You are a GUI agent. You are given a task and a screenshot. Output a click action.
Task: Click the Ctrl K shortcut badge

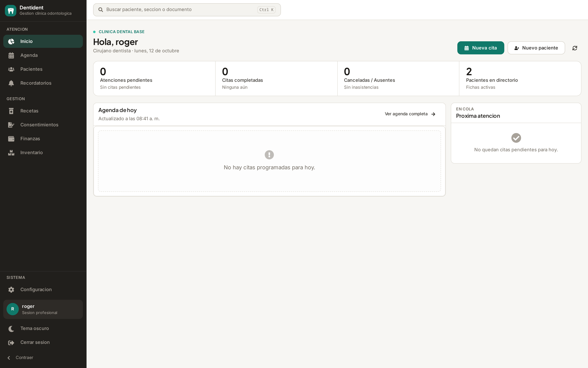pyautogui.click(x=266, y=10)
